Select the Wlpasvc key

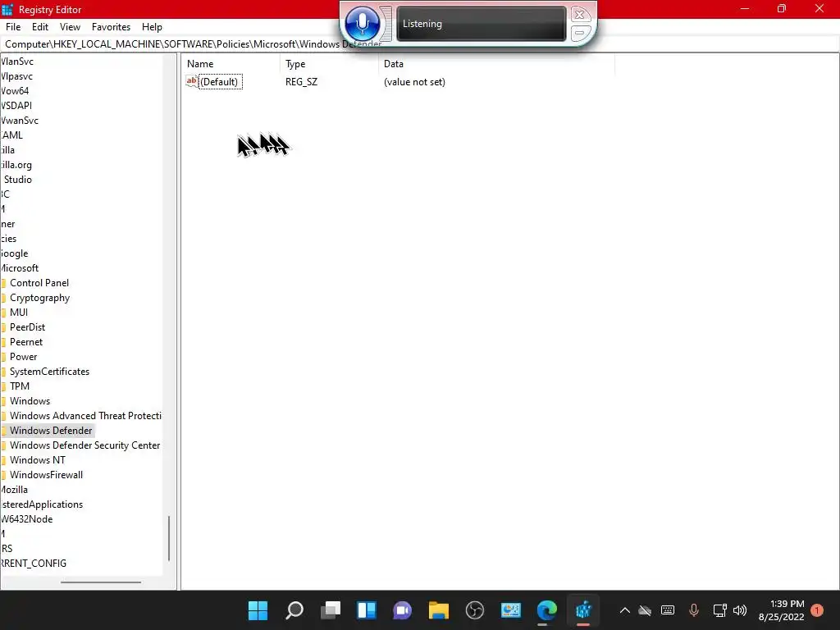click(x=16, y=76)
